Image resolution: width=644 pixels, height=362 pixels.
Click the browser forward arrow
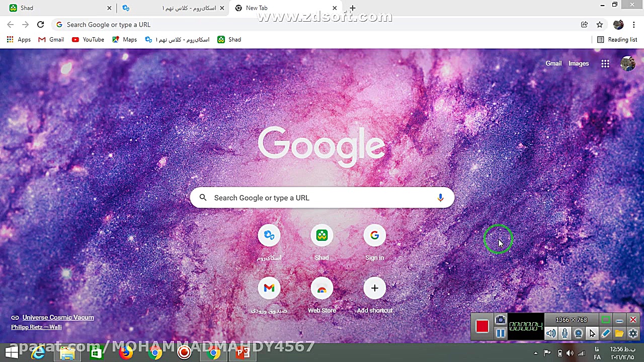(x=25, y=25)
